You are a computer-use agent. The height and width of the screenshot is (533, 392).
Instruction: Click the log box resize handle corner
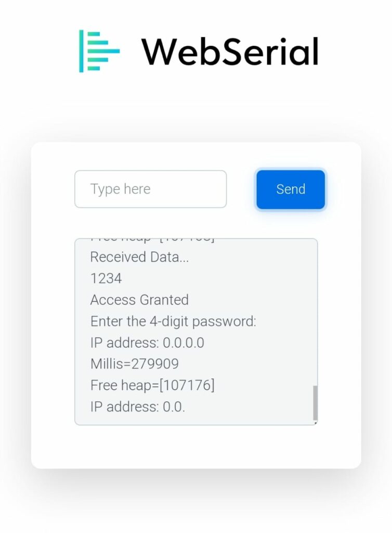[316, 423]
